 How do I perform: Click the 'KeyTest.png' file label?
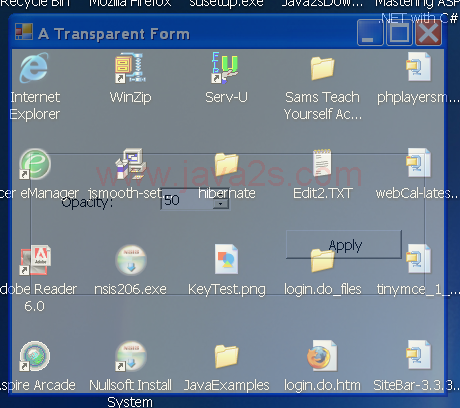tap(227, 290)
